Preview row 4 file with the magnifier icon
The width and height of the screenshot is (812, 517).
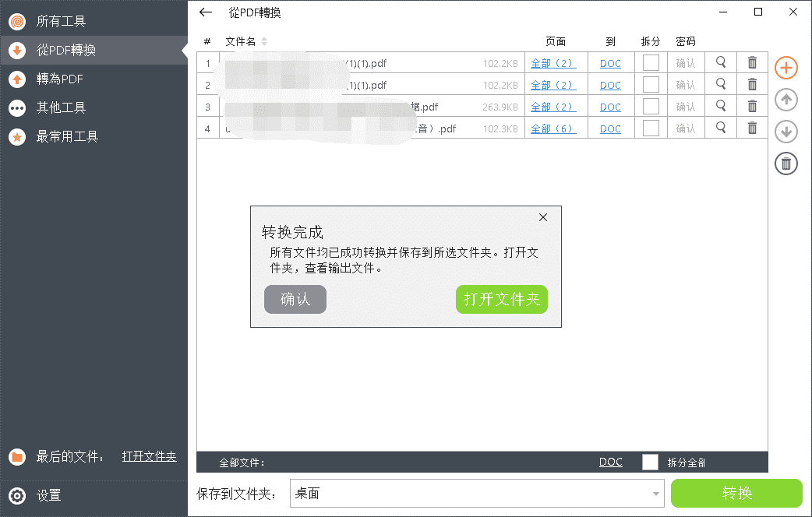(x=721, y=128)
